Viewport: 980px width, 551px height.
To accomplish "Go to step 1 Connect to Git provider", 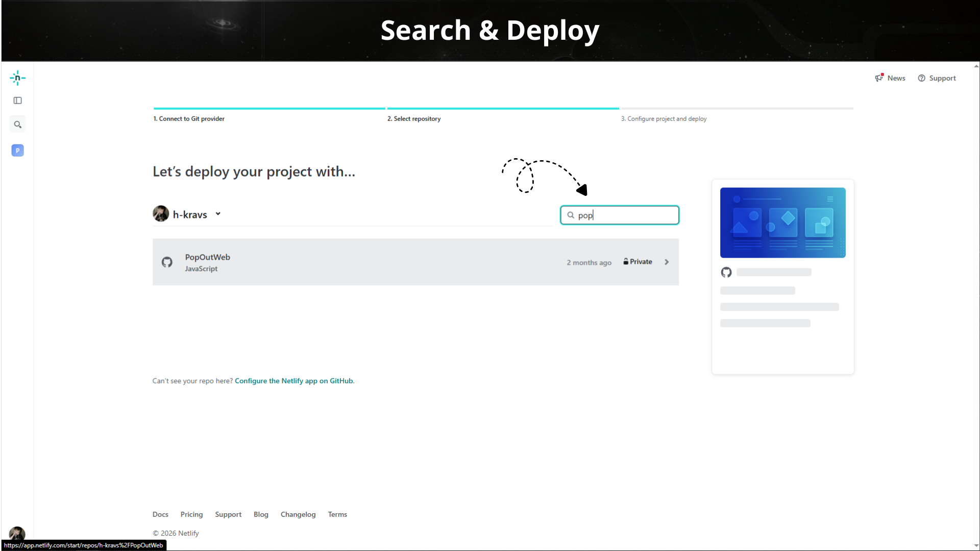I will (189, 118).
